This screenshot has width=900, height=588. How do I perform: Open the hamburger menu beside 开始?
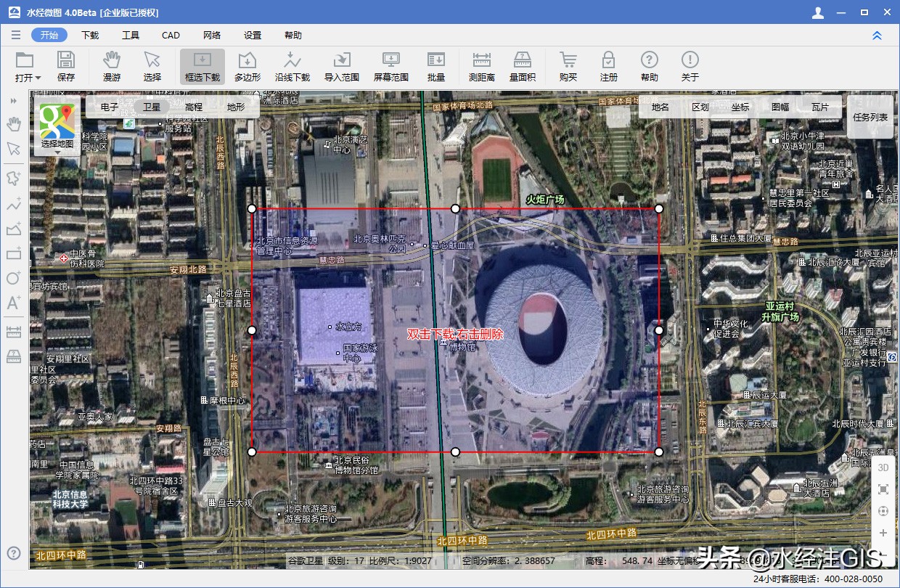[x=16, y=35]
